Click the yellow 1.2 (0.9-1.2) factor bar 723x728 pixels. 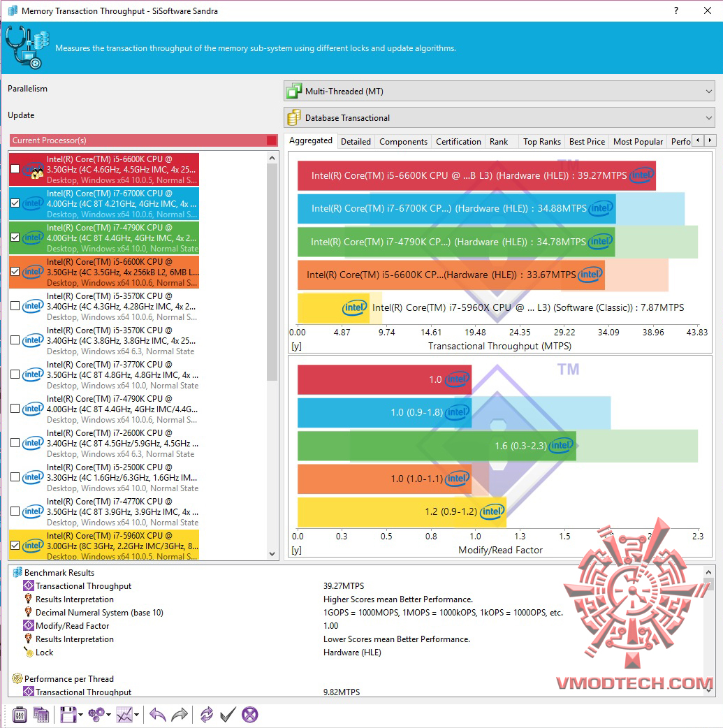402,511
